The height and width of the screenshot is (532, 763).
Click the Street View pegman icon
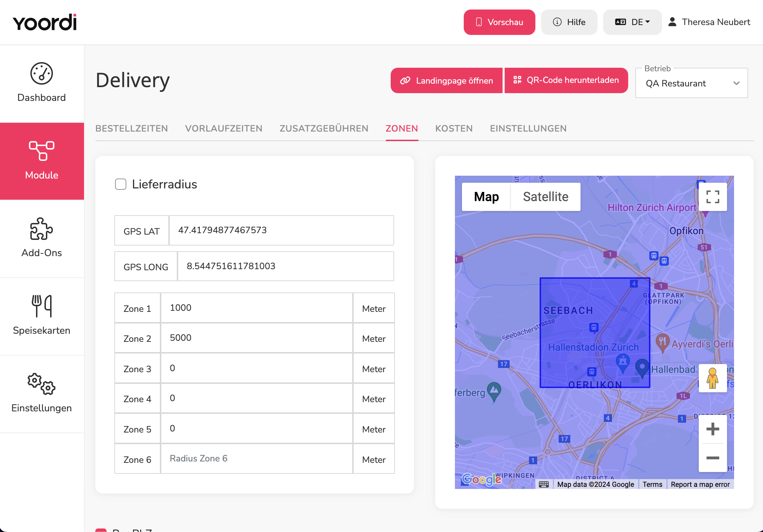[713, 378]
